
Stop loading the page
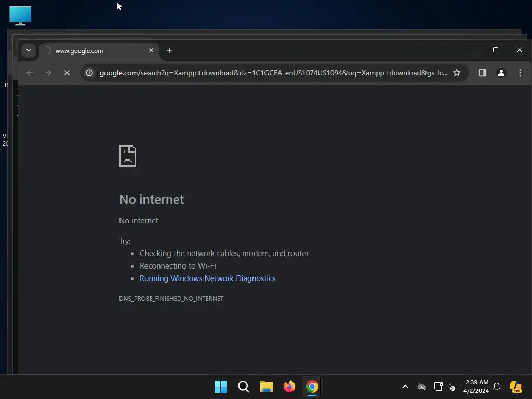pyautogui.click(x=67, y=73)
